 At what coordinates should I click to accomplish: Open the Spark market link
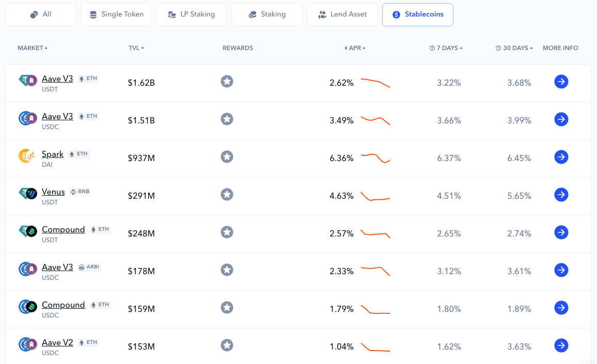[53, 154]
